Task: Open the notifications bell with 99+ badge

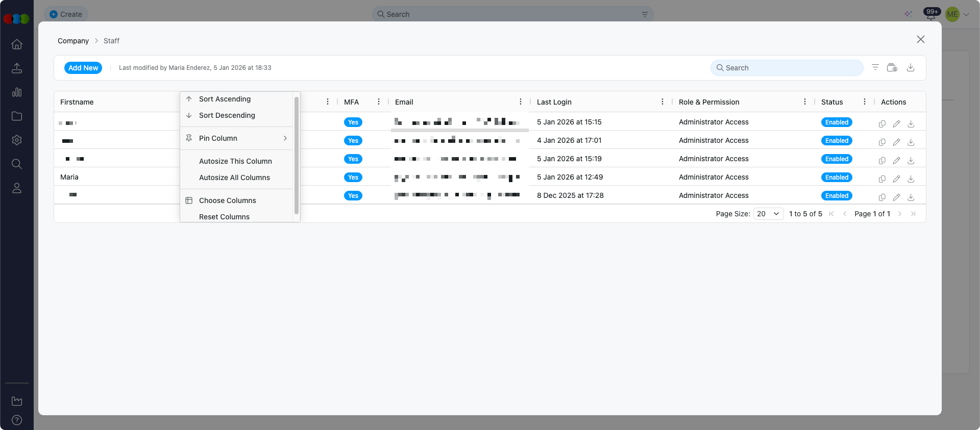Action: (x=931, y=15)
